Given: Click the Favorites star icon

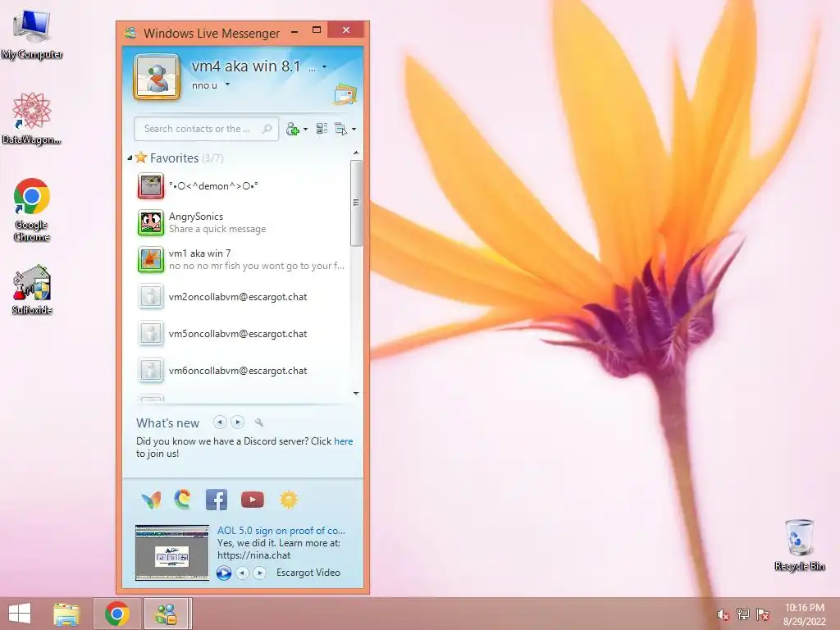Looking at the screenshot, I should (141, 157).
